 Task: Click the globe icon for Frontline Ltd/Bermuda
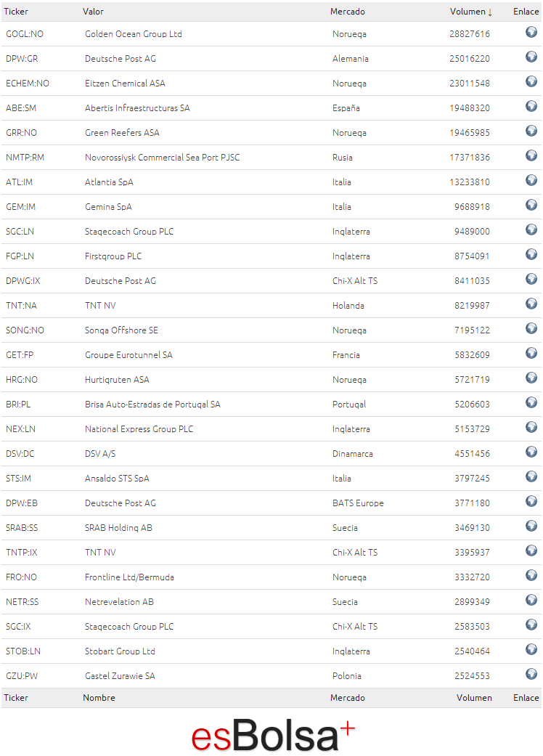(x=531, y=575)
